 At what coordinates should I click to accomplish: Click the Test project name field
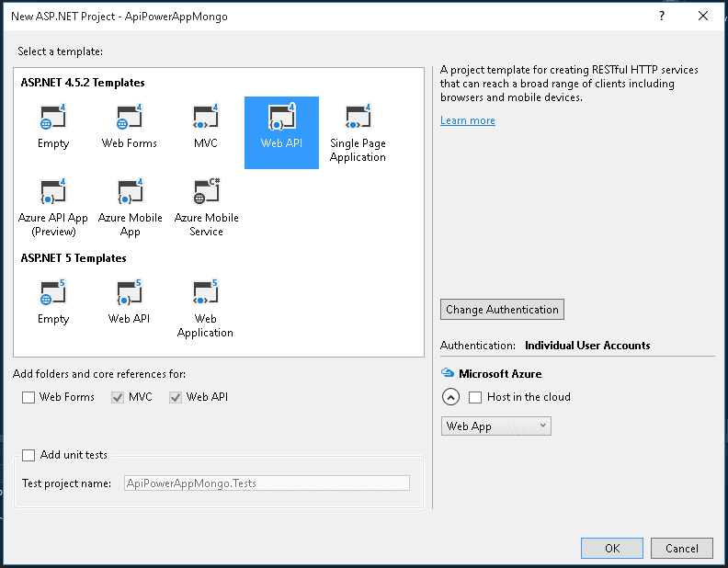(x=267, y=483)
